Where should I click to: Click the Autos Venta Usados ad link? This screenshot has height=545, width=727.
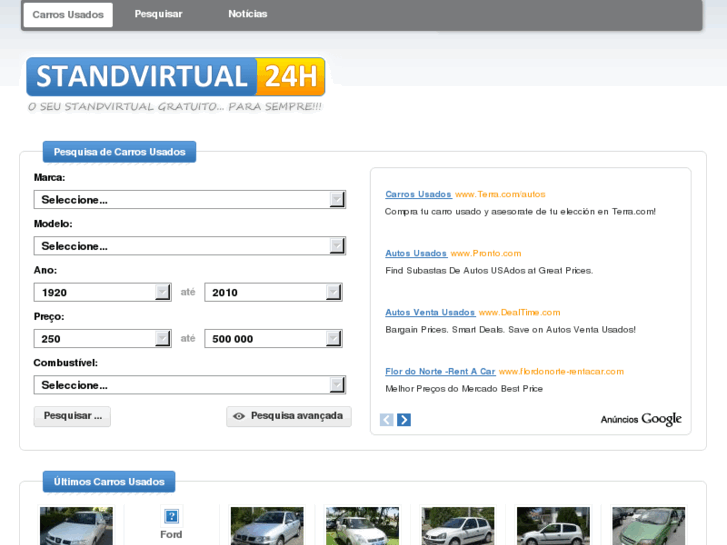[x=430, y=312]
